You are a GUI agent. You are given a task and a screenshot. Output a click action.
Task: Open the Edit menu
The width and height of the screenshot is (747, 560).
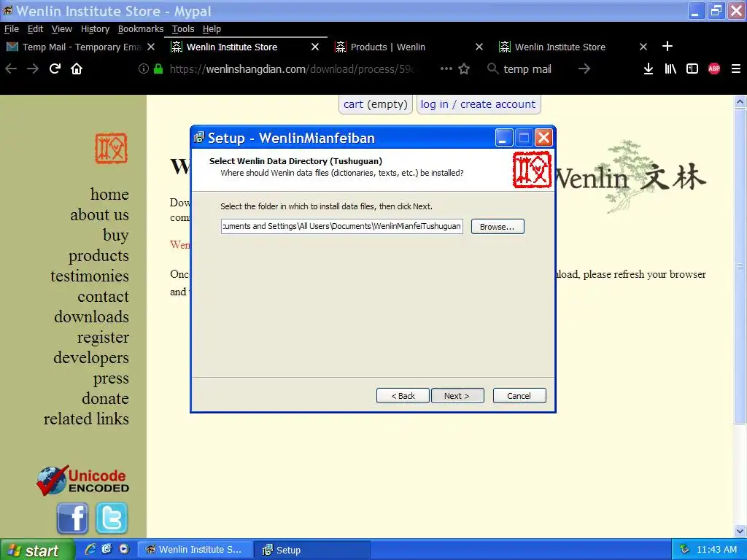tap(35, 29)
